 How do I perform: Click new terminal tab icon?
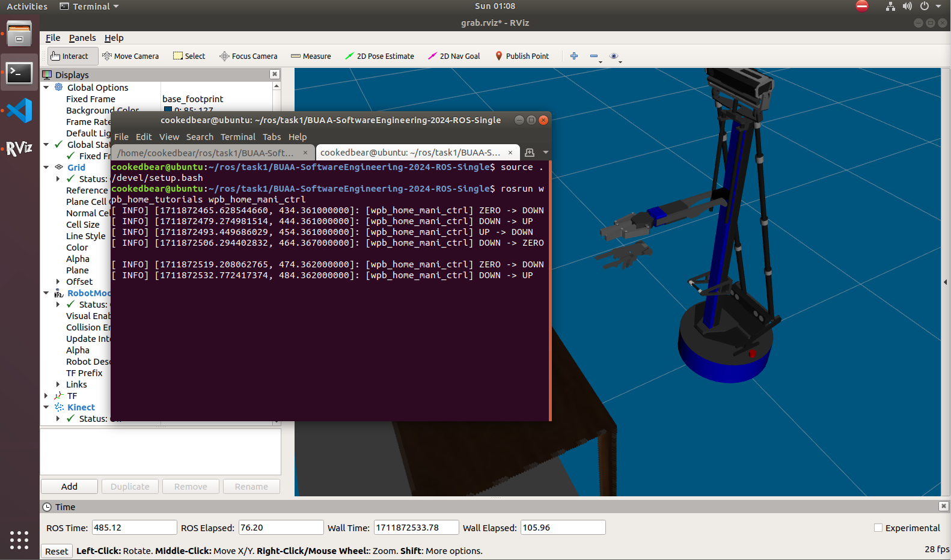530,153
